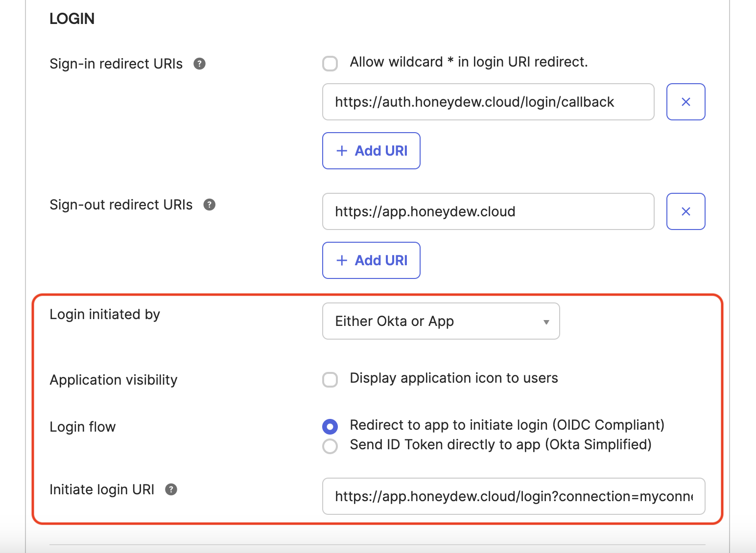The height and width of the screenshot is (553, 756).
Task: Uncheck the wildcard login redirect option
Action: [330, 63]
